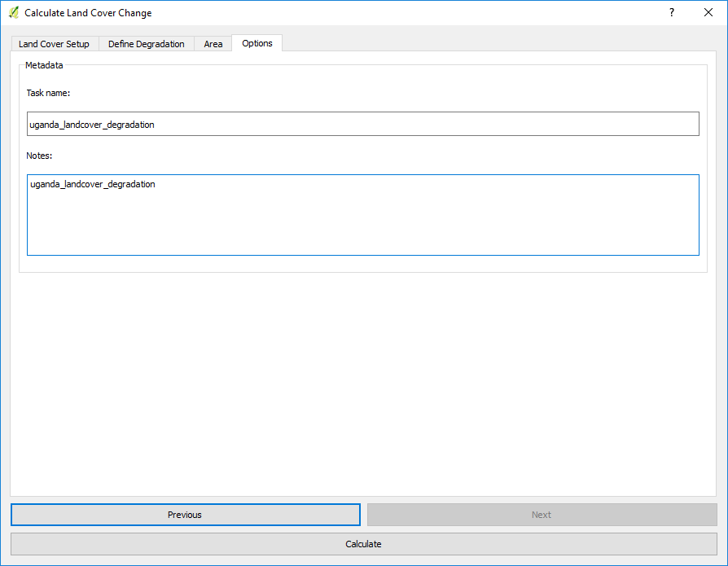Image resolution: width=728 pixels, height=566 pixels.
Task: Go to the Area tab
Action: point(213,44)
